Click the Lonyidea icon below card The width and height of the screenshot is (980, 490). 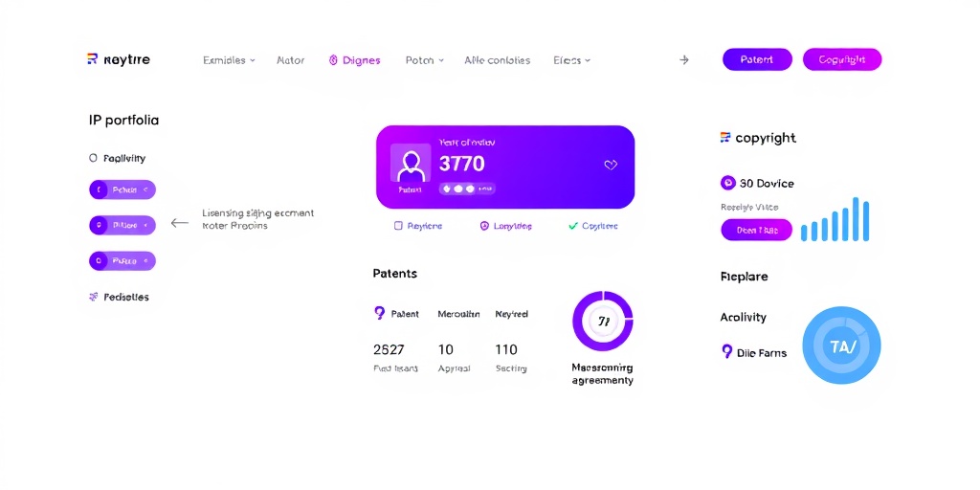(x=483, y=226)
